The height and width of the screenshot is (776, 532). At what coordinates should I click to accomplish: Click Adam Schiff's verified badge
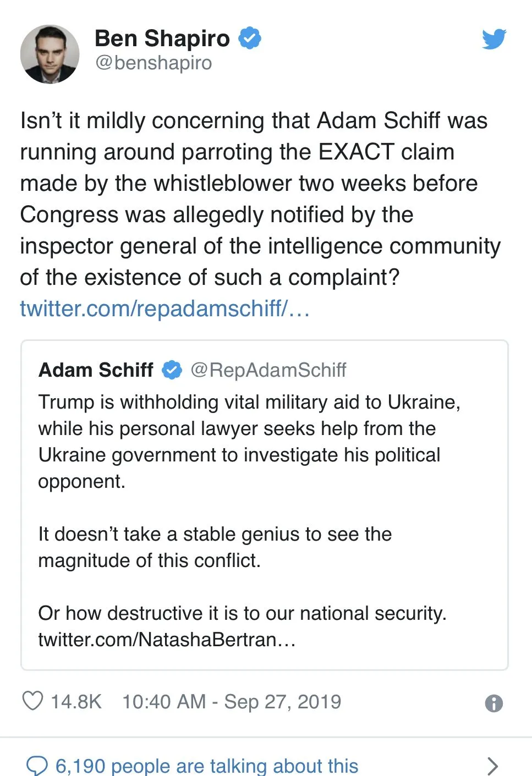pos(172,370)
